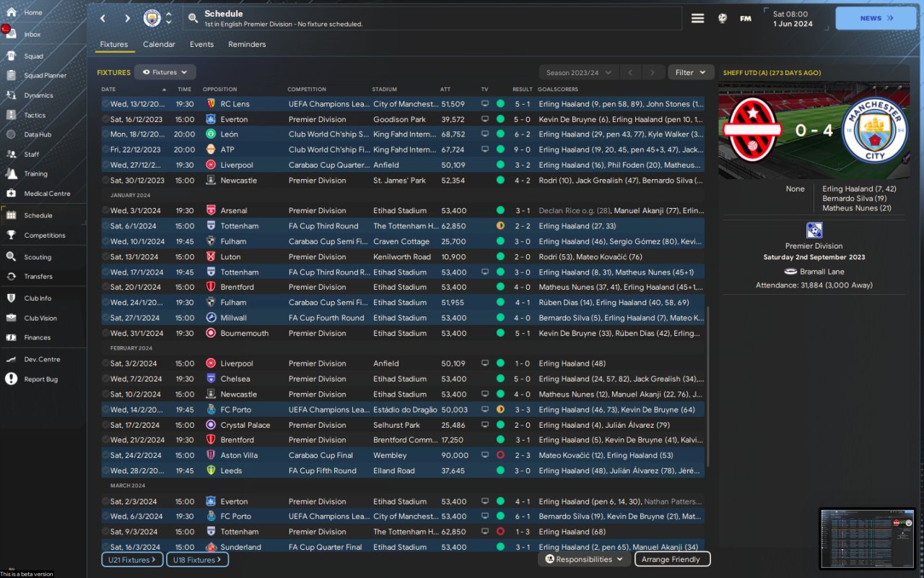Screen dimensions: 924x578
Task: Open the Responsibilities dropdown
Action: 584,559
